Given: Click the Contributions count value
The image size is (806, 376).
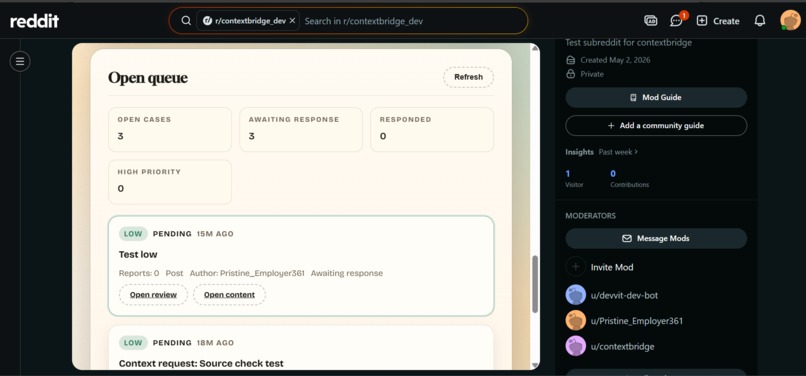Looking at the screenshot, I should [x=613, y=174].
